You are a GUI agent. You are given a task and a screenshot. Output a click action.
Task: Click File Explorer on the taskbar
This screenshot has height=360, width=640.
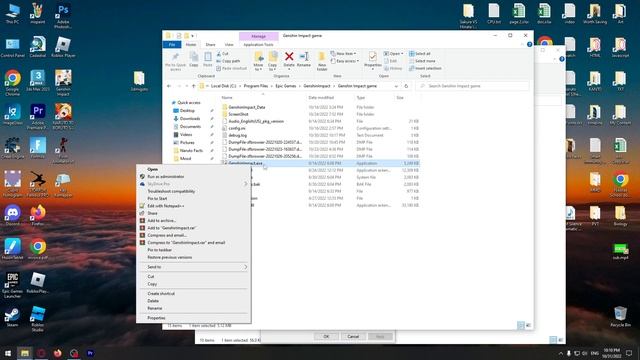pos(25,353)
